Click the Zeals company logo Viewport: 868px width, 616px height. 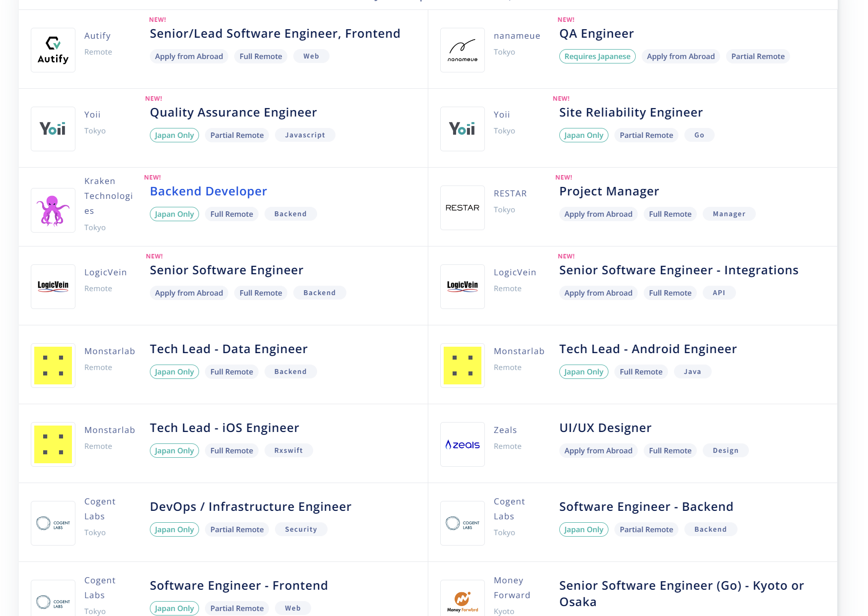[463, 444]
